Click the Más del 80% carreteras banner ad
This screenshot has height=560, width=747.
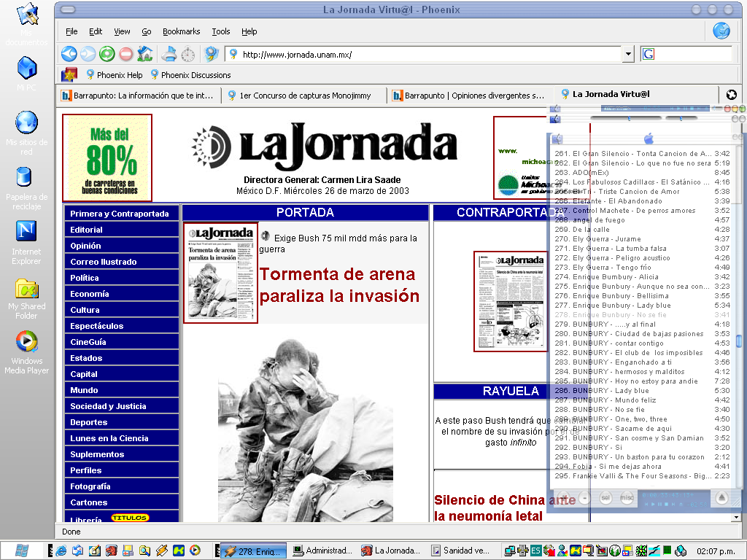pyautogui.click(x=107, y=157)
